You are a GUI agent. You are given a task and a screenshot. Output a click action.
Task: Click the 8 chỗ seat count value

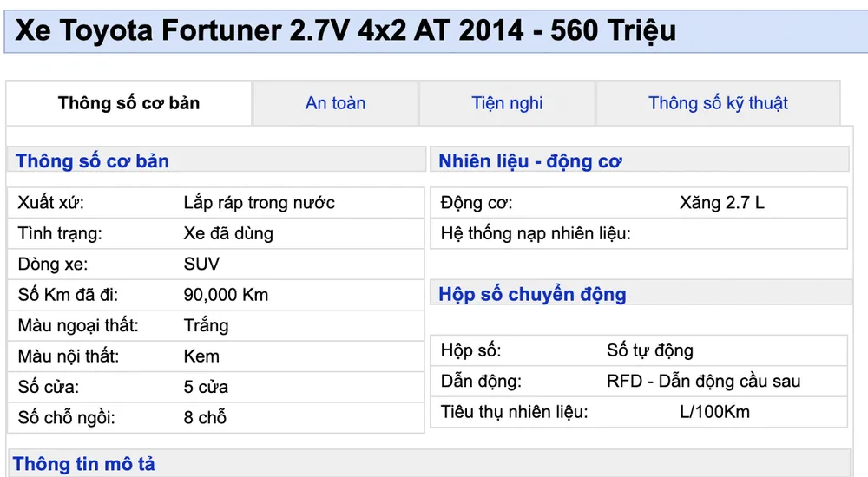(205, 417)
